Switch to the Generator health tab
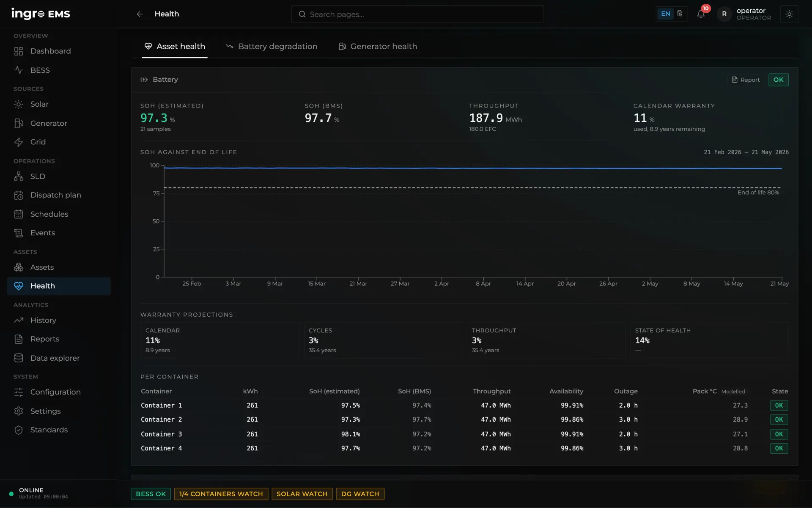This screenshot has height=508, width=812. [x=378, y=47]
